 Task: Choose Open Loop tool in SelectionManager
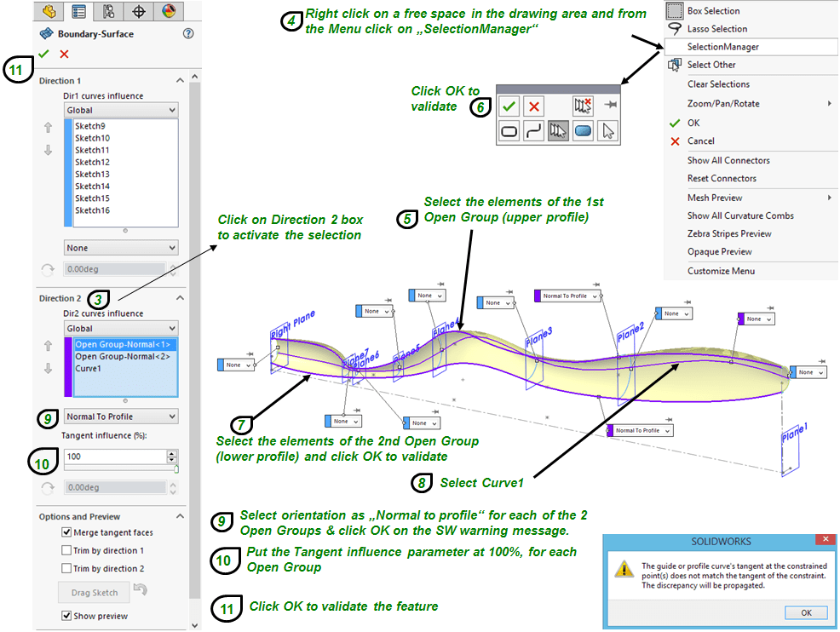coord(534,131)
